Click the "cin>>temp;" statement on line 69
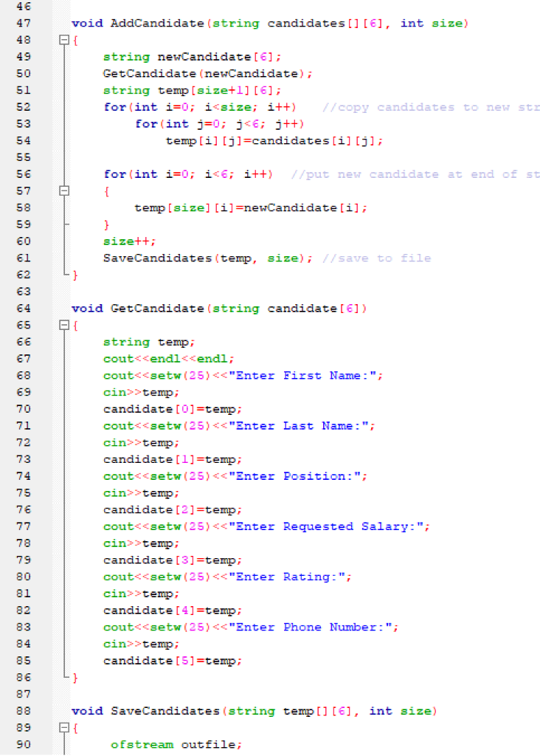This screenshot has width=540, height=756. 141,392
